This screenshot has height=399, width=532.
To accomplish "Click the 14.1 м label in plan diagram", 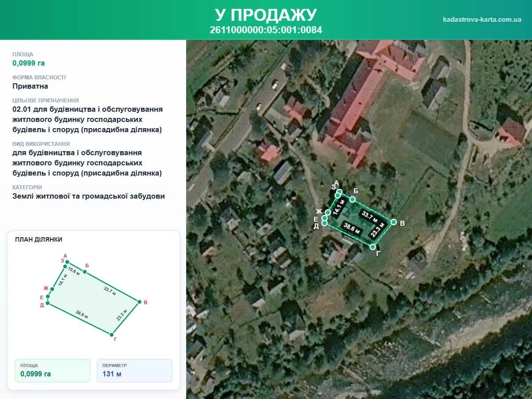I will point(63,280).
